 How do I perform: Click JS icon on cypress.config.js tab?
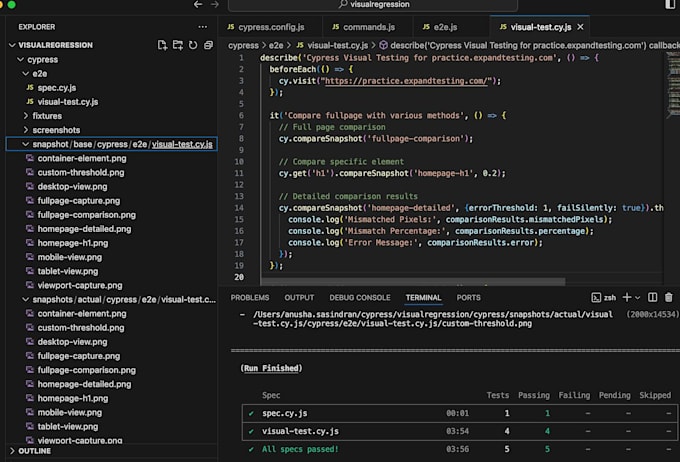click(x=231, y=27)
